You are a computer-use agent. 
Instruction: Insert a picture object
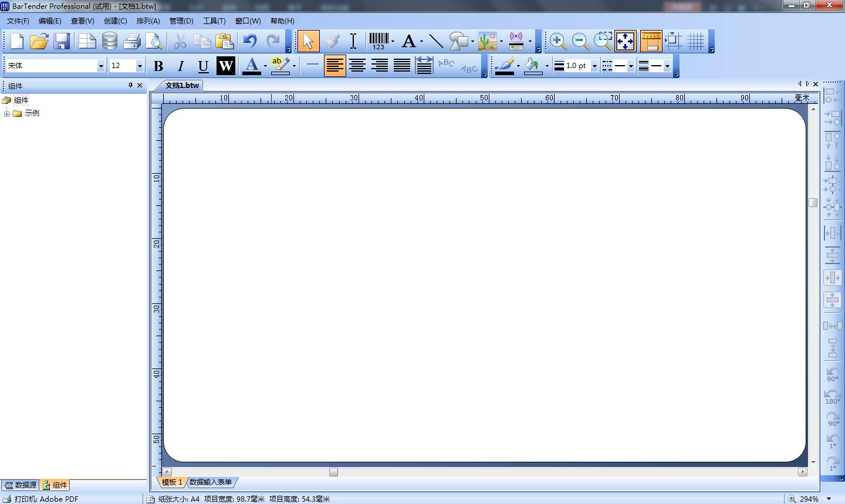[x=488, y=41]
